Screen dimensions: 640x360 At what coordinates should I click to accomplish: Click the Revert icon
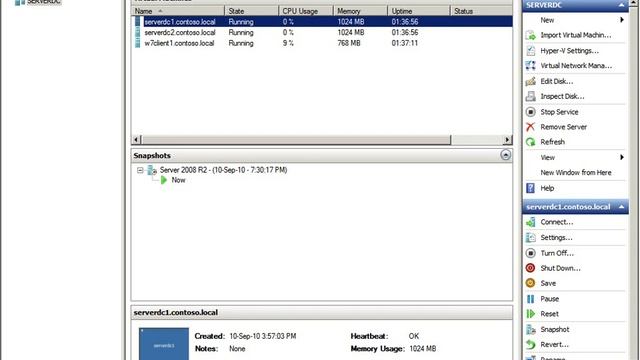coord(530,344)
